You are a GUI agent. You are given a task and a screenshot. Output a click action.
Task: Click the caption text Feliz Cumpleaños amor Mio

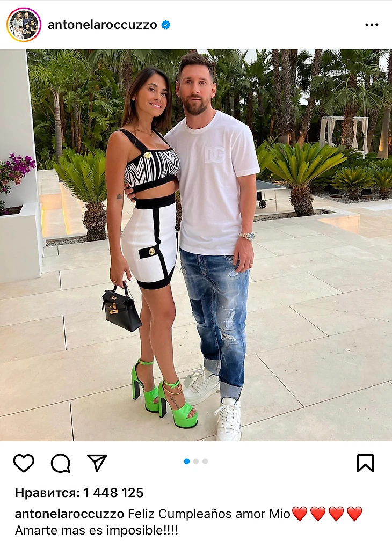pos(209,514)
